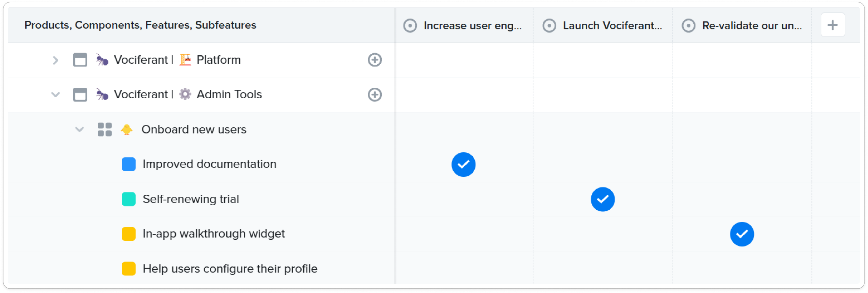Click the component window icon for Admin Tools

(x=80, y=95)
